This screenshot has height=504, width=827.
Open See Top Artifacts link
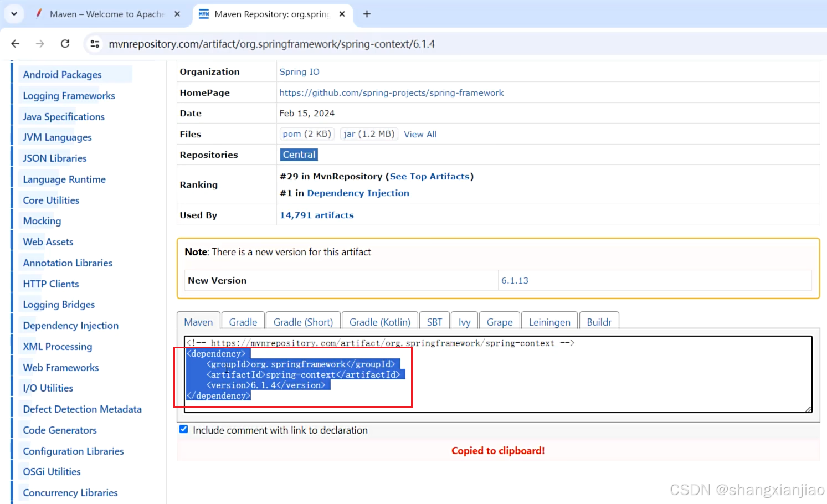click(430, 176)
